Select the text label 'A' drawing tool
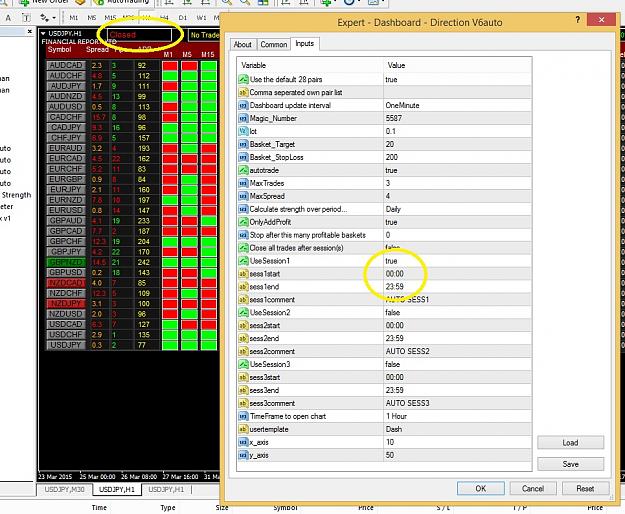 pyautogui.click(x=8, y=18)
